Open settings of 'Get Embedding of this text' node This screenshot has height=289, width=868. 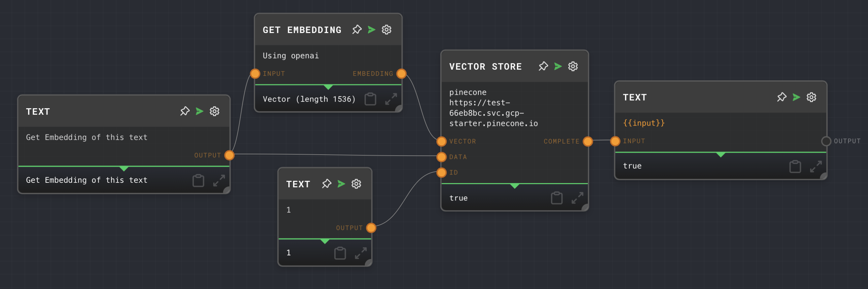[215, 111]
